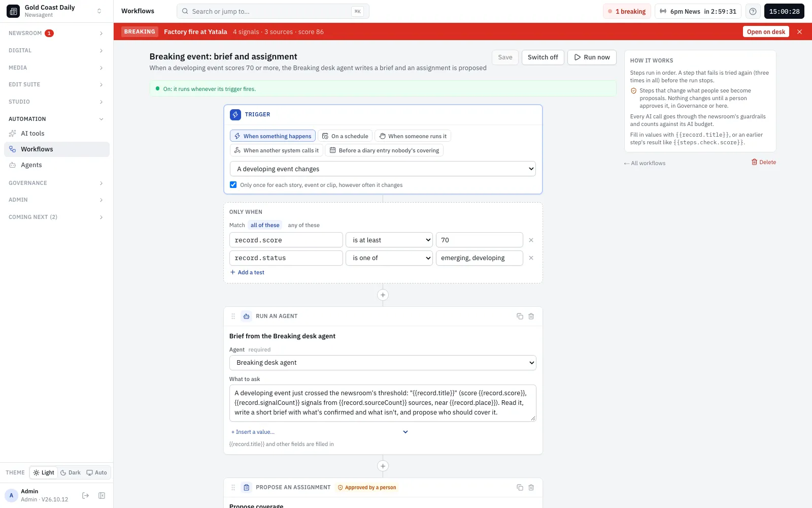Viewport: 812px width, 508px height.
Task: Add a step after the Only When block
Action: (383, 295)
